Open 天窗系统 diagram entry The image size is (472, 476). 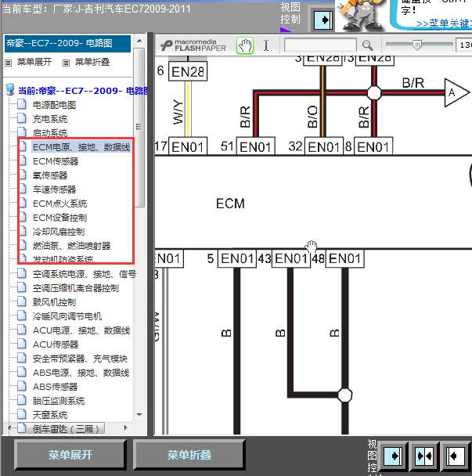tap(50, 415)
